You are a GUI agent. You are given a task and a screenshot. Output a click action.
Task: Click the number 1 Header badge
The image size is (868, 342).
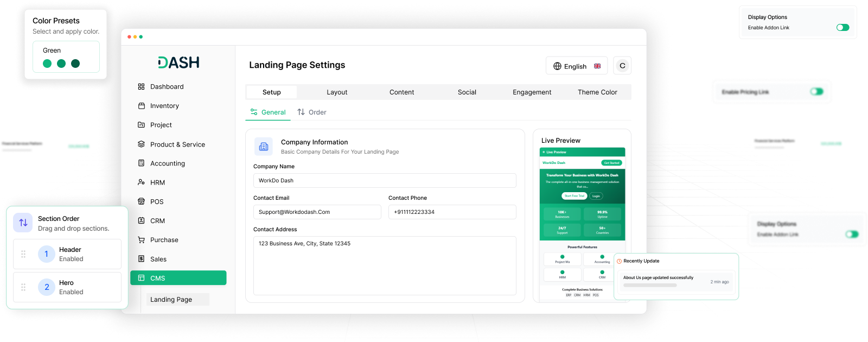click(47, 254)
